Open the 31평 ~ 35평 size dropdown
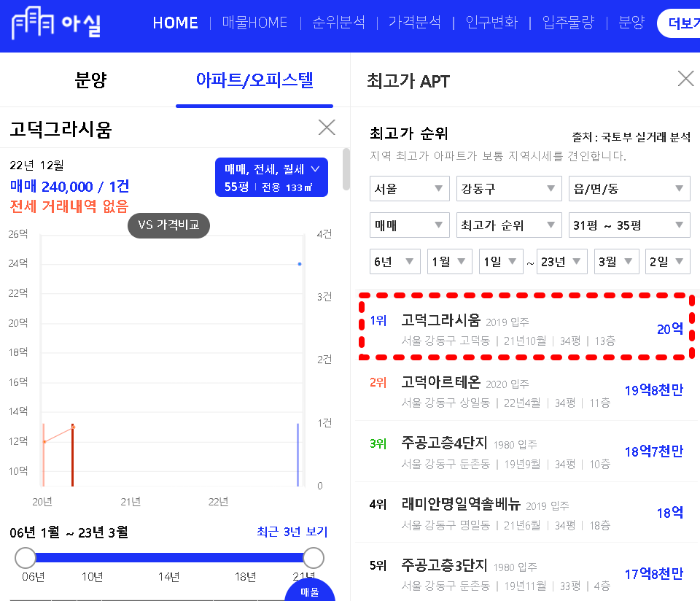The image size is (700, 601). [629, 225]
